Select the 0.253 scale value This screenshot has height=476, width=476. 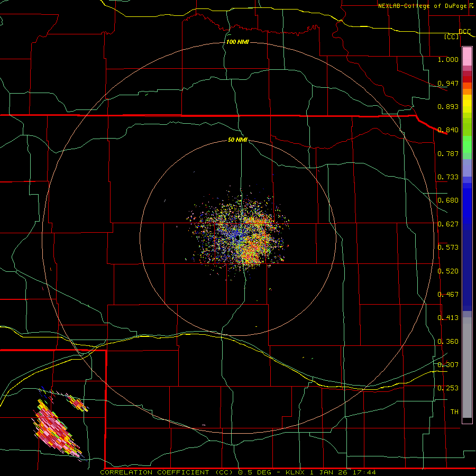click(448, 388)
